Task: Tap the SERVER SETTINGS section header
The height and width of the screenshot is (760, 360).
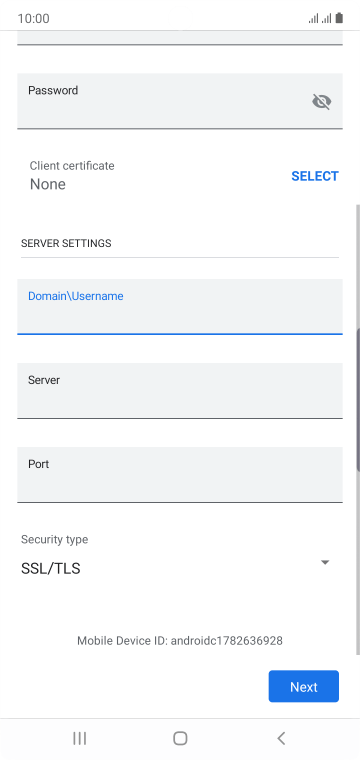Action: coord(66,243)
